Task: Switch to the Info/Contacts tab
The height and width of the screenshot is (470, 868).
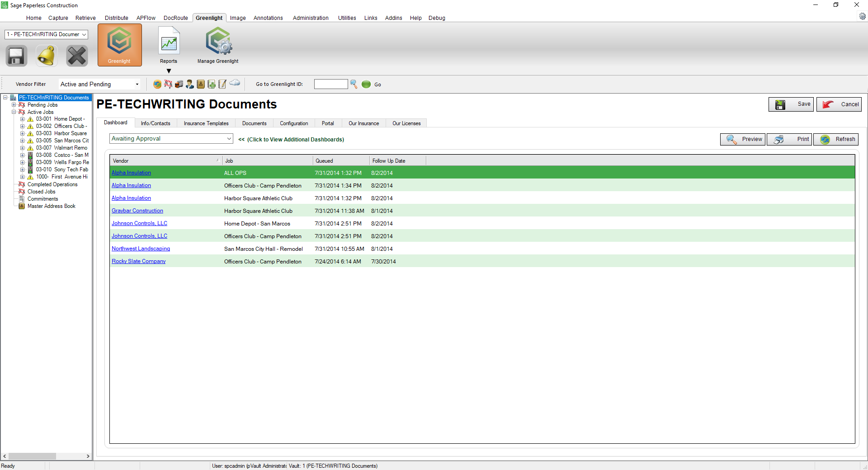Action: 156,123
